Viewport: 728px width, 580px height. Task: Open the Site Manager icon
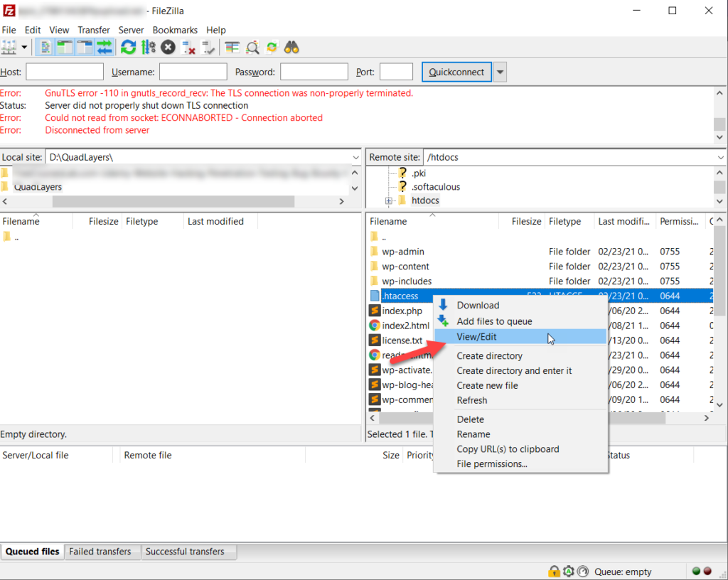[9, 48]
